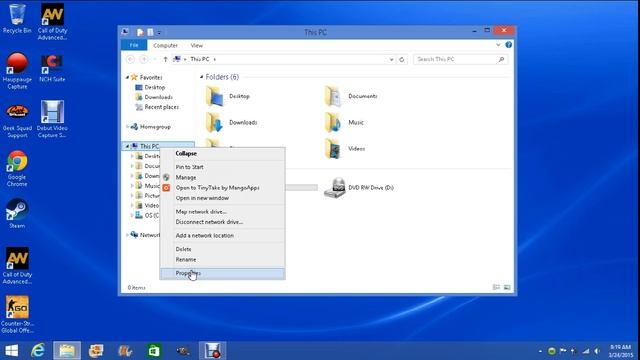Show hidden tray icons arrow

click(x=540, y=351)
